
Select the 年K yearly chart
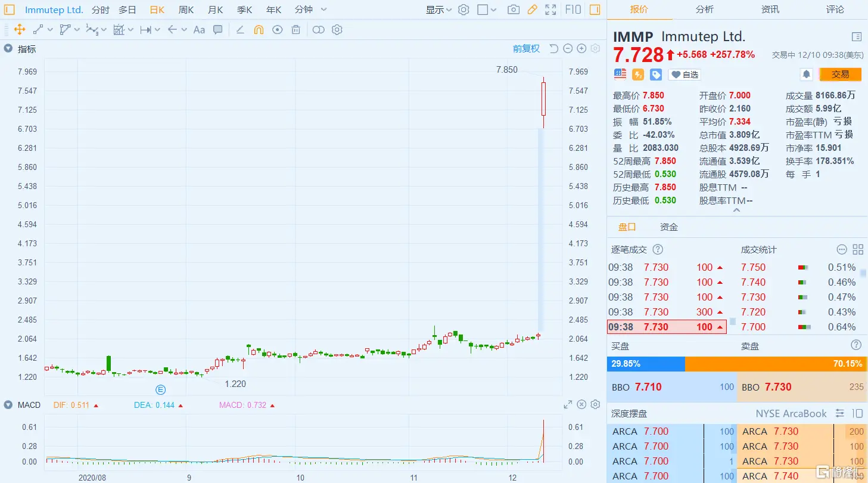(x=274, y=10)
